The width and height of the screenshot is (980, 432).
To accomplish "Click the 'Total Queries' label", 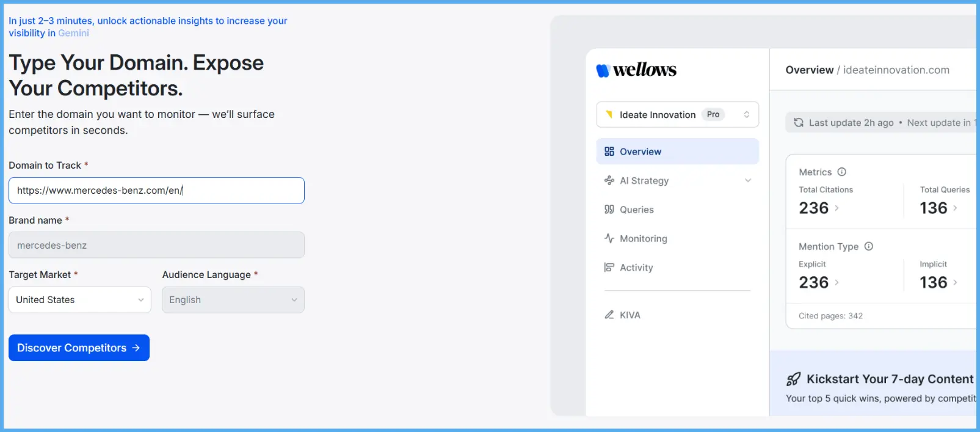I will 945,190.
